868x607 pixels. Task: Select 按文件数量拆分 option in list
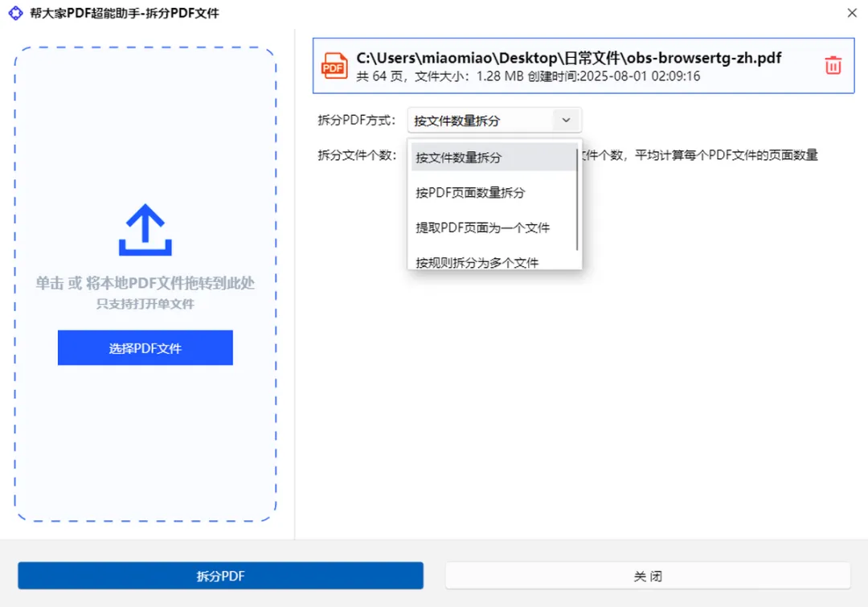tap(493, 158)
